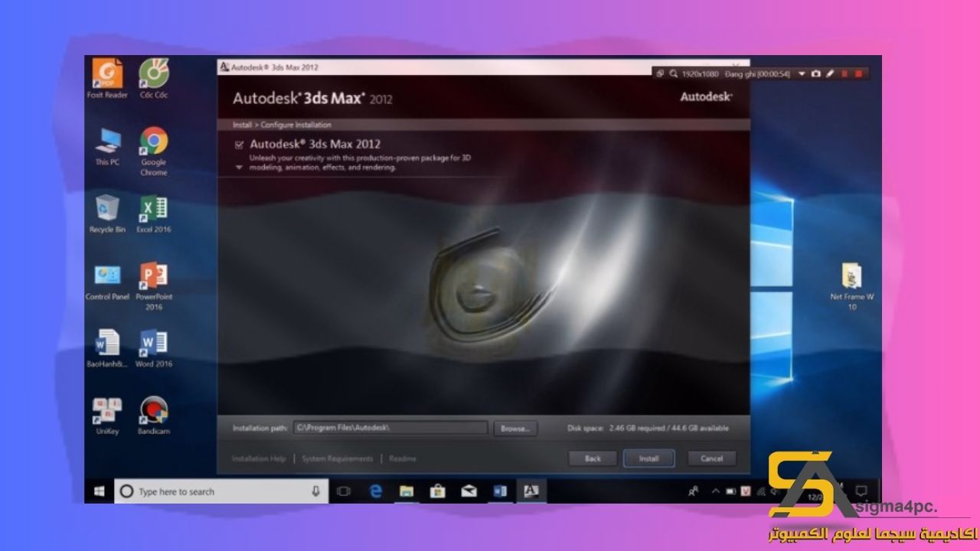Stop recording with the red square
Image resolution: width=980 pixels, height=551 pixels.
click(858, 73)
